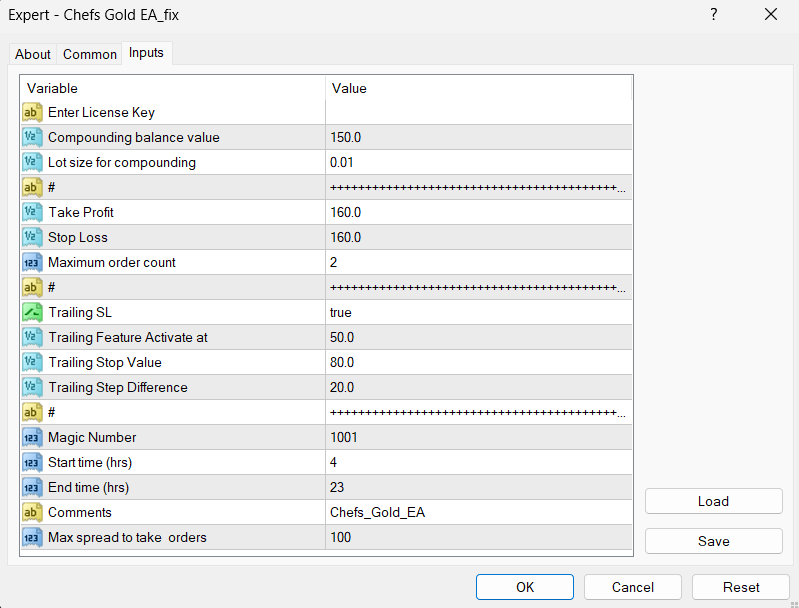Click the Compounding balance value type icon
The height and width of the screenshot is (608, 799).
[x=31, y=138]
